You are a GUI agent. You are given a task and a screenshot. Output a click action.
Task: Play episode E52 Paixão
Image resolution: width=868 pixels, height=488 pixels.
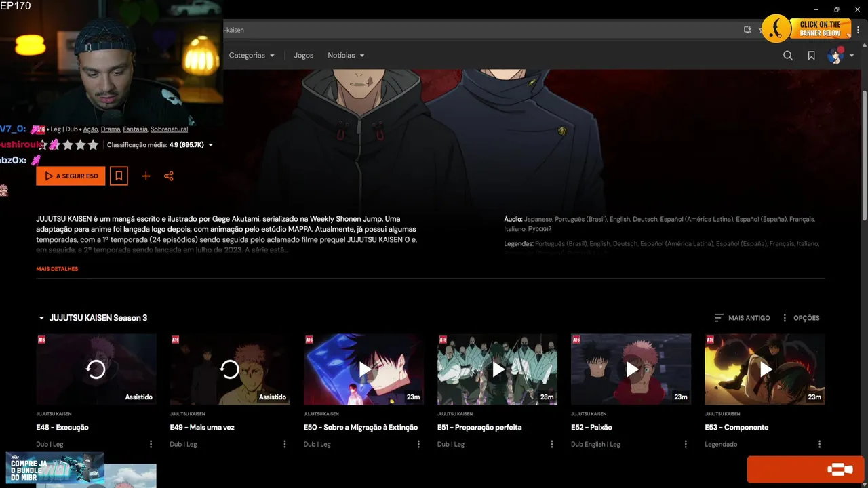pos(631,369)
